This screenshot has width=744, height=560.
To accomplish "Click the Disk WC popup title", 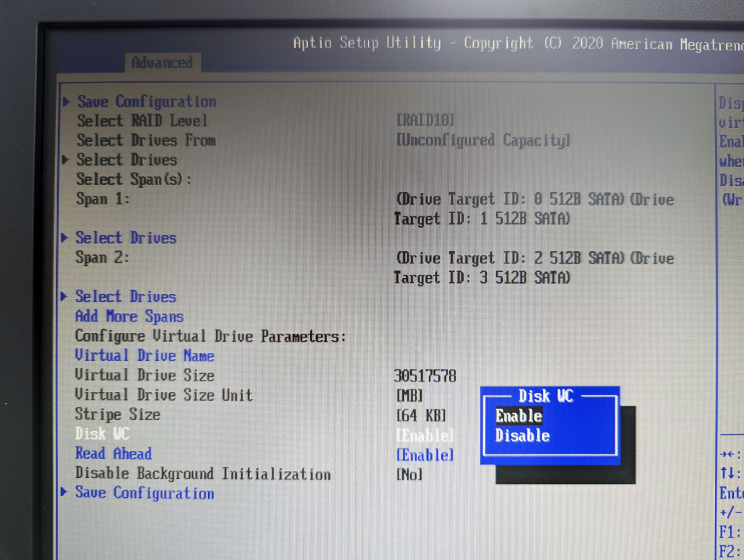I will (x=546, y=396).
